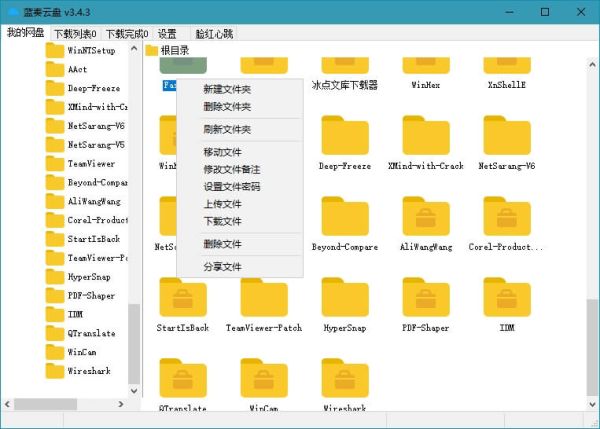
Task: Select TeamViewer-Patch in the left tree
Action: pos(86,258)
